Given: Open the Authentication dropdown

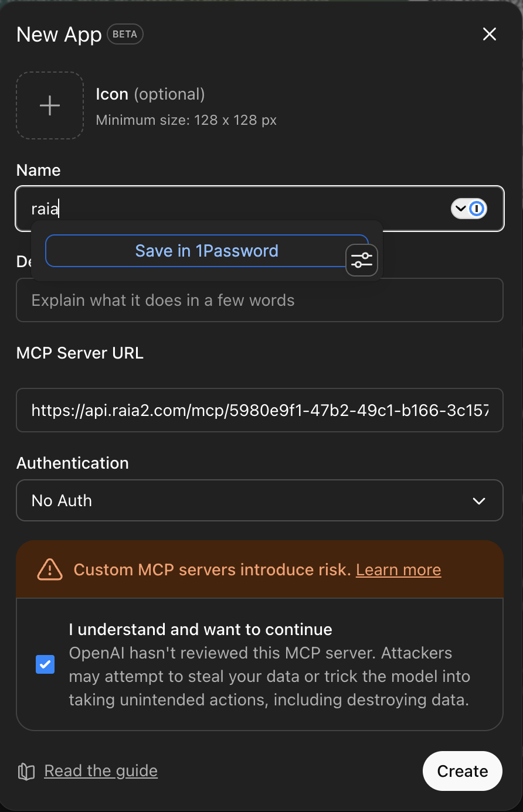Looking at the screenshot, I should pos(259,500).
